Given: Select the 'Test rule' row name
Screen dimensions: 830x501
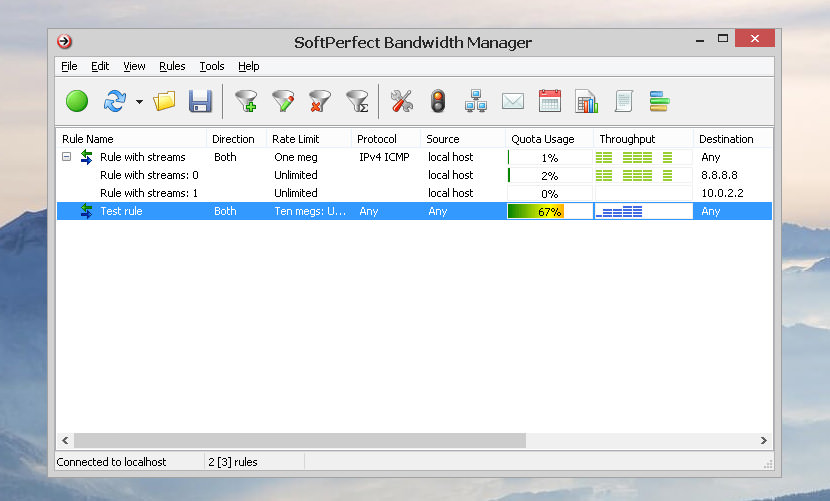Looking at the screenshot, I should click(121, 211).
